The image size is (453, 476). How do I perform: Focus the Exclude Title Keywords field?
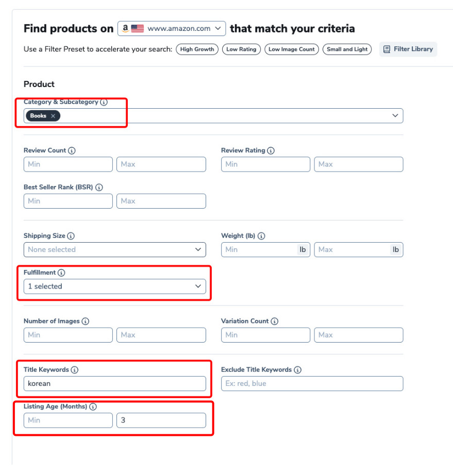[x=312, y=384]
